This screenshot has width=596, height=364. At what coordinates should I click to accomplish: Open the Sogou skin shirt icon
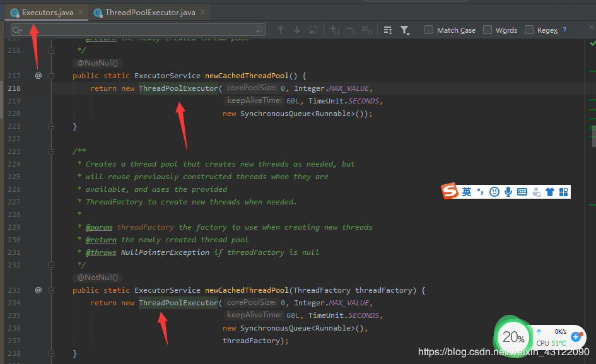[549, 192]
